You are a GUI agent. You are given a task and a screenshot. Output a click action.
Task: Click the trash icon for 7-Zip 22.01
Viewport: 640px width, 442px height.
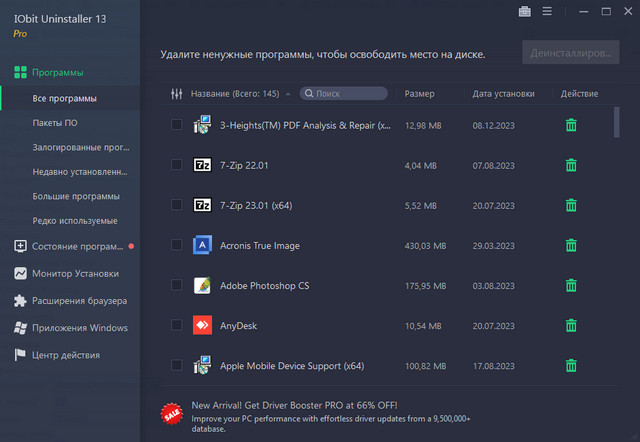571,165
